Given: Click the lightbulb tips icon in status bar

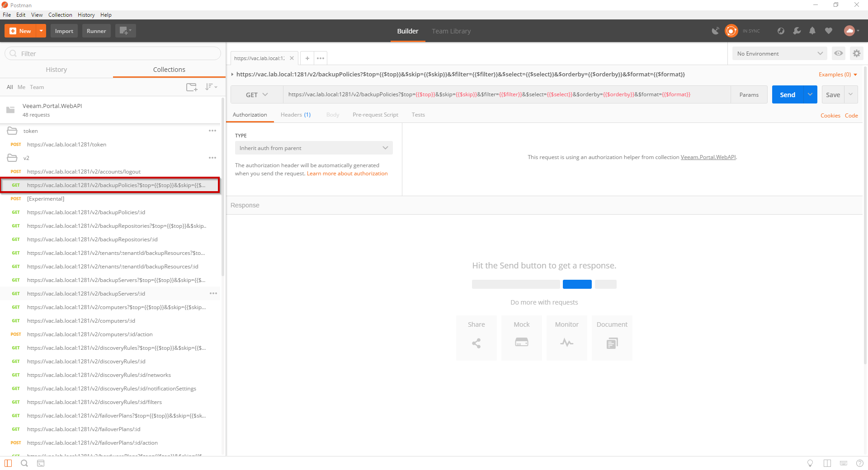Looking at the screenshot, I should [x=810, y=463].
